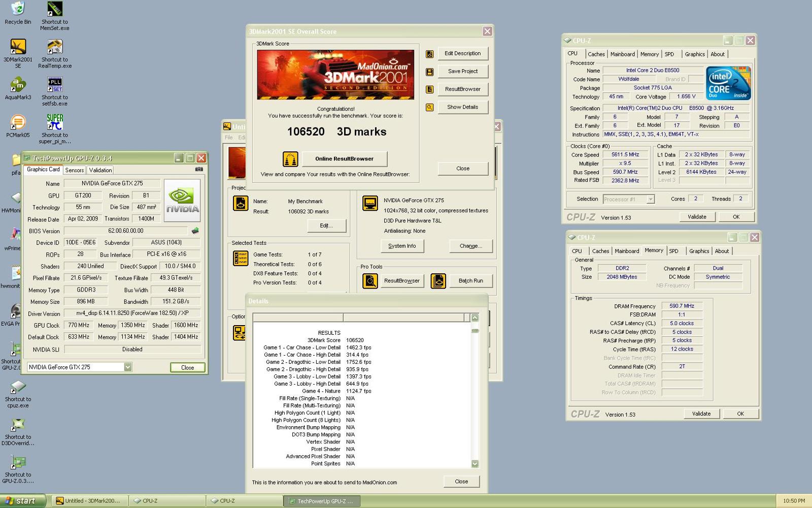
Task: Switch to Sensors tab in GPU-Z
Action: 74,170
